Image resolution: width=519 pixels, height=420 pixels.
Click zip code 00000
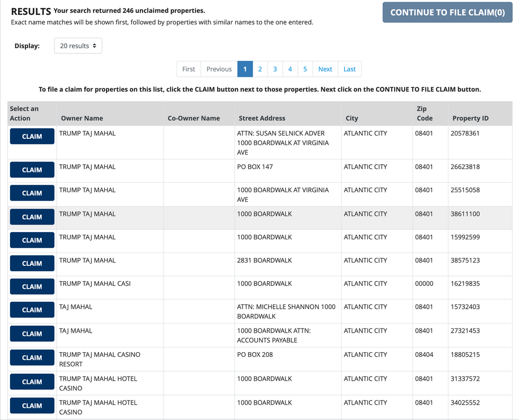[x=424, y=284]
